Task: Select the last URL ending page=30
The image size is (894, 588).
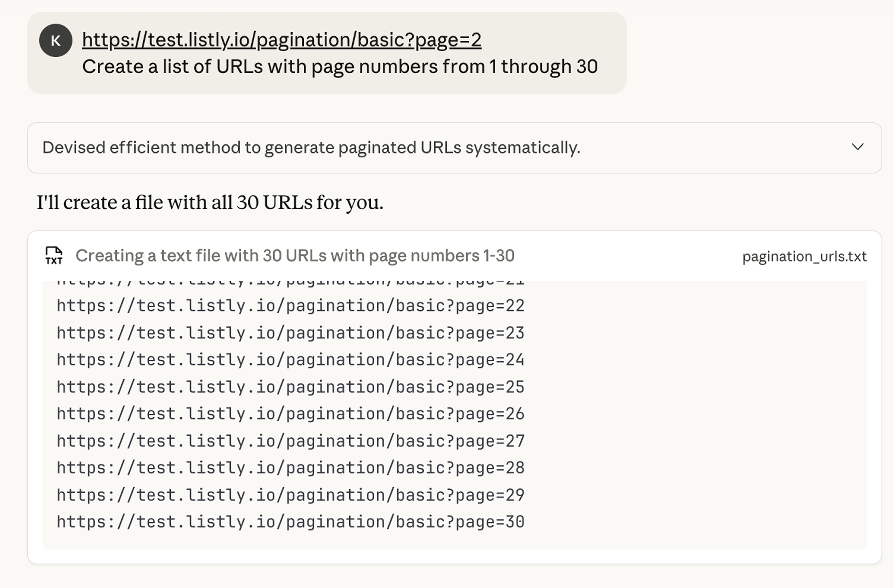Action: (x=290, y=522)
